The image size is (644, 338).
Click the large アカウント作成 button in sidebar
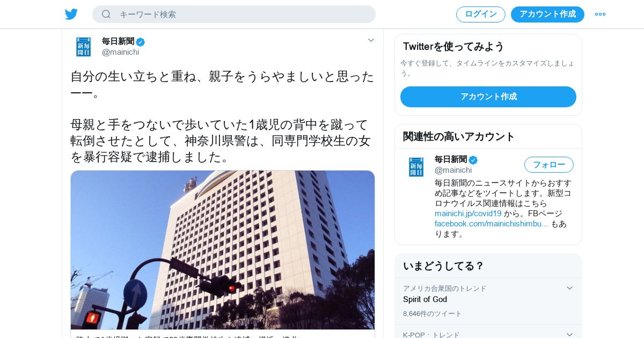tap(488, 97)
